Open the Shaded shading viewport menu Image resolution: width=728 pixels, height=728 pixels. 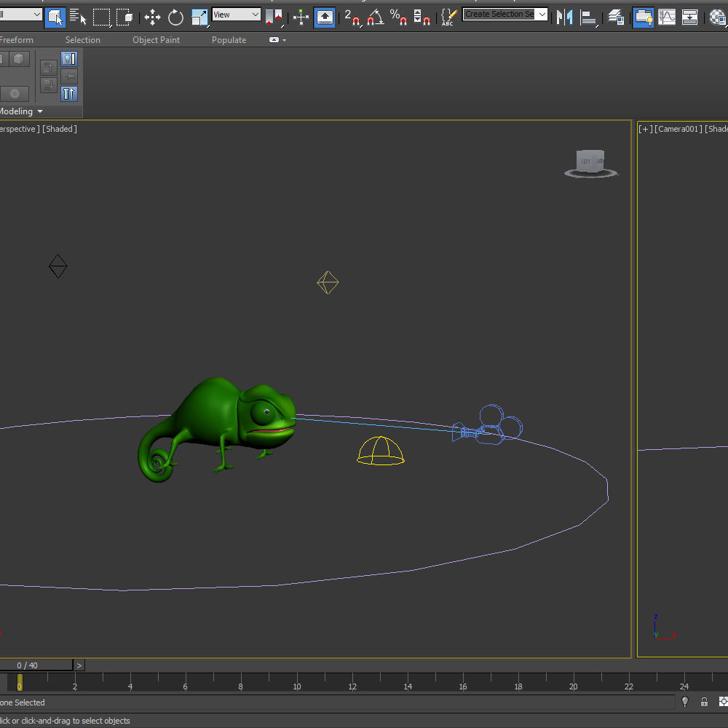click(60, 129)
